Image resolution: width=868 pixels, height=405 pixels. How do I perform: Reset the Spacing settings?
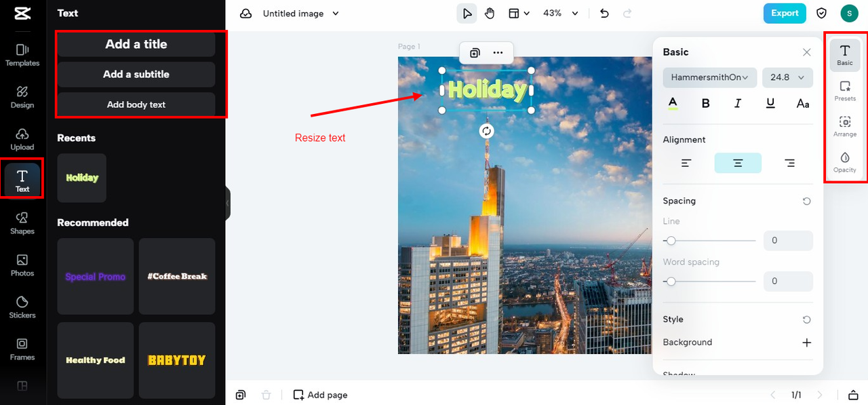coord(806,201)
